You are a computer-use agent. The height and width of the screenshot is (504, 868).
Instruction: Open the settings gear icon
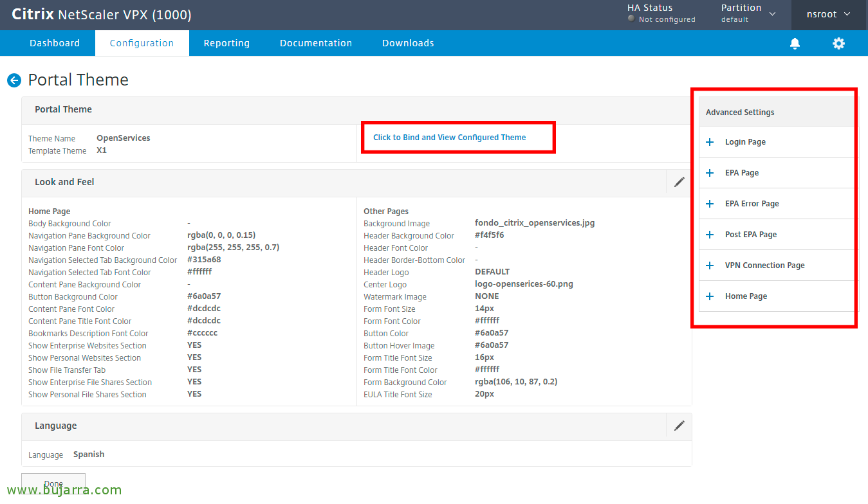838,43
